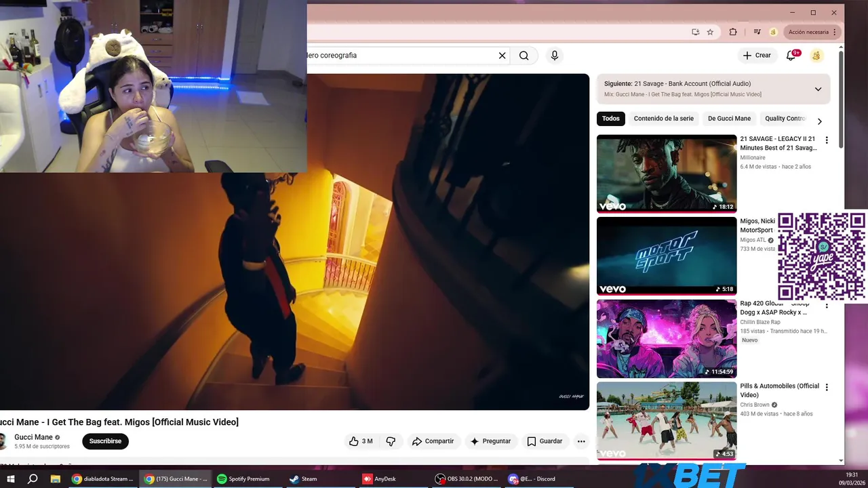868x488 pixels.
Task: Open the Windows Start menu
Action: [12, 479]
